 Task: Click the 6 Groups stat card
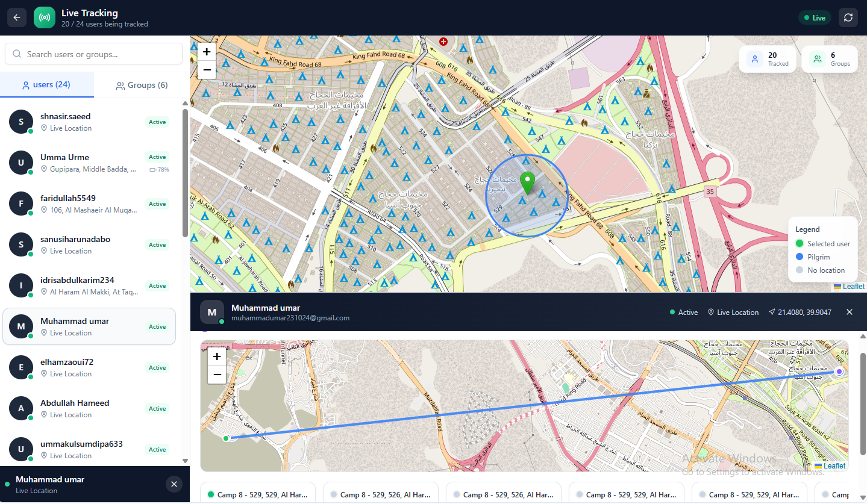[830, 59]
